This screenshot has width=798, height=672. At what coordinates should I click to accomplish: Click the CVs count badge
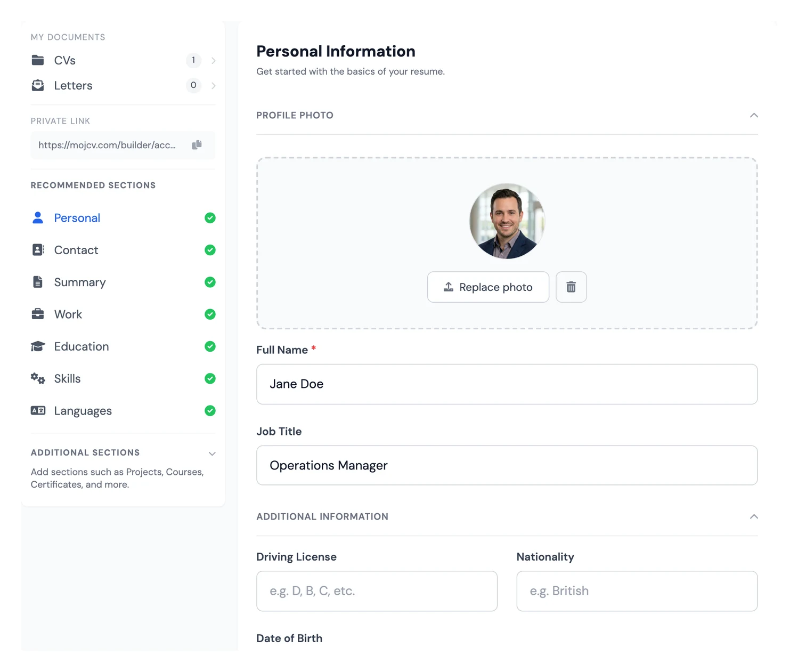[x=193, y=60]
